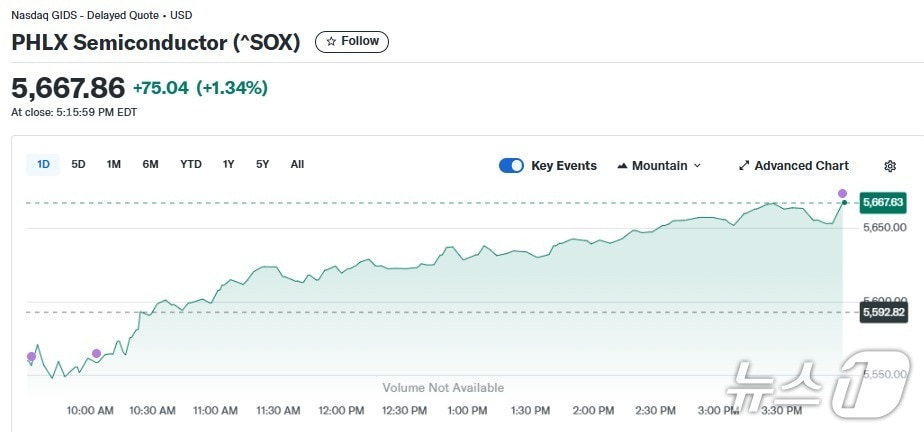Toggle the Key Events switch off
Image resolution: width=924 pixels, height=432 pixels.
(x=511, y=166)
